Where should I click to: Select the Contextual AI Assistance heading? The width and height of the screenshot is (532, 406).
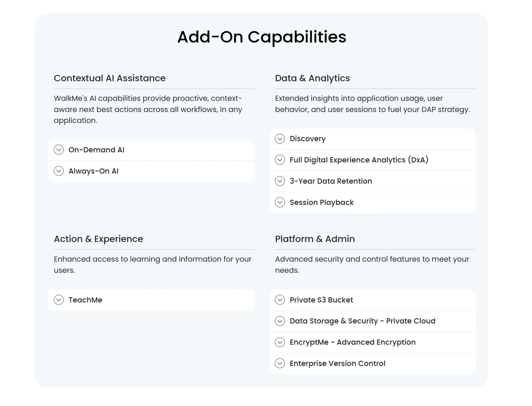110,78
